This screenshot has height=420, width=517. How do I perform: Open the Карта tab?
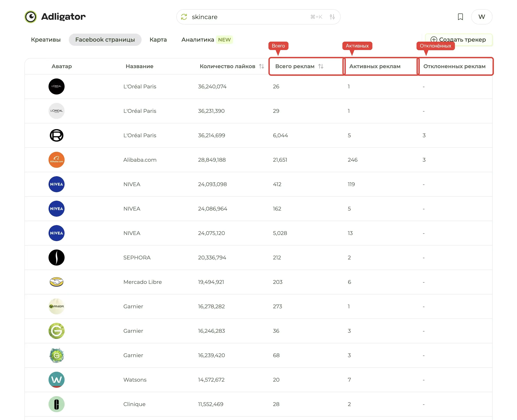tap(158, 40)
